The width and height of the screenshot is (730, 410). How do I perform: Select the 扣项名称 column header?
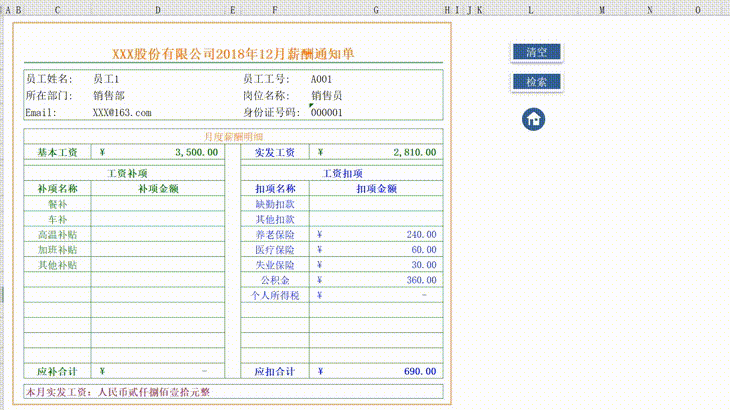[x=275, y=188]
